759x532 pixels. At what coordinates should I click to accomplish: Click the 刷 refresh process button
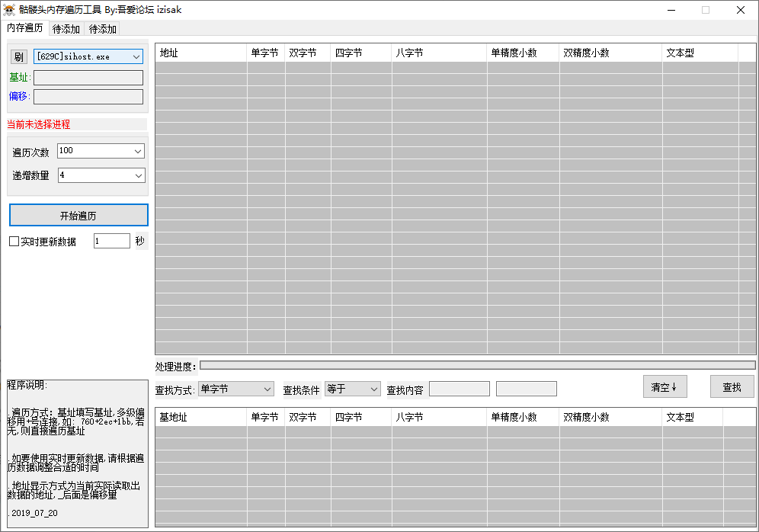pyautogui.click(x=19, y=57)
